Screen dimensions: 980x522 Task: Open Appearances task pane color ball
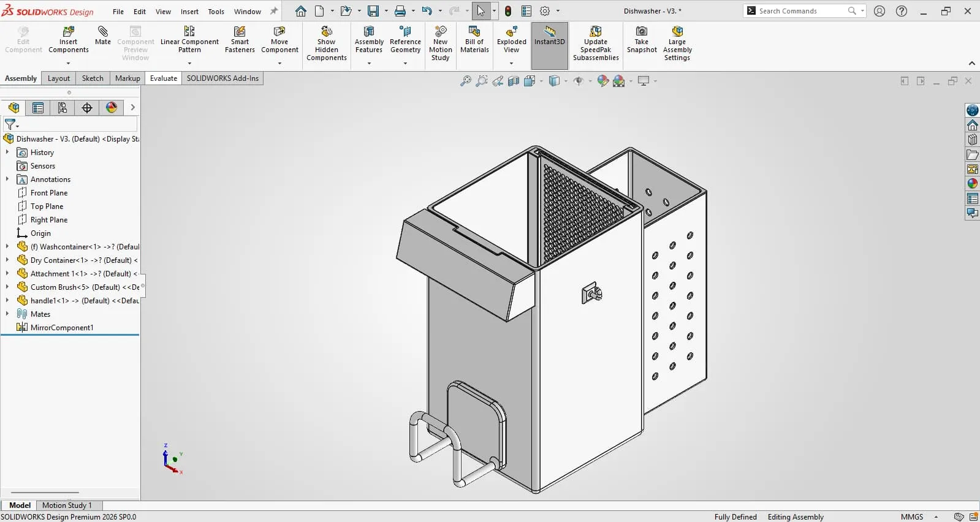pyautogui.click(x=972, y=183)
